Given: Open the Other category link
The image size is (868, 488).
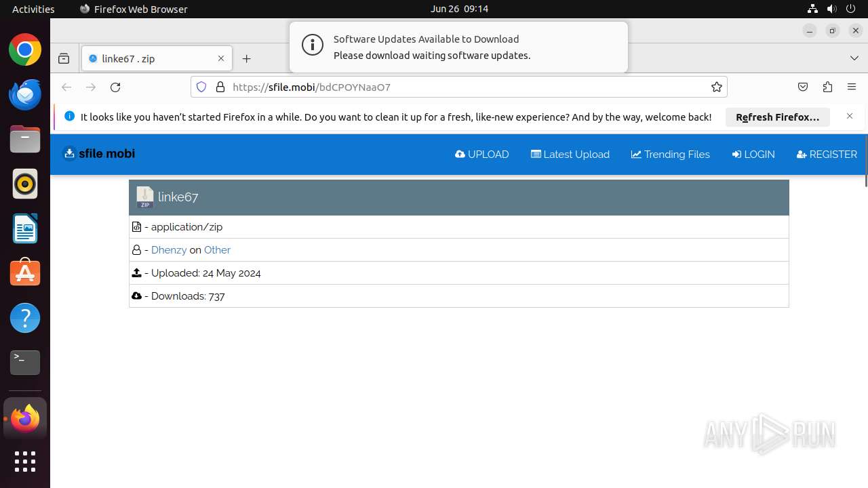Looking at the screenshot, I should (217, 250).
